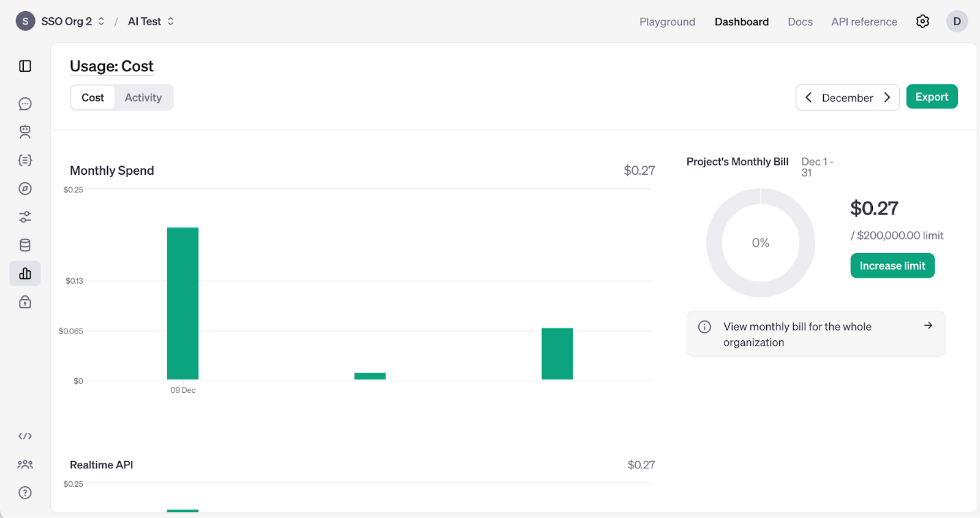The image size is (980, 518).
Task: View monthly bill for the whole organization
Action: point(815,334)
